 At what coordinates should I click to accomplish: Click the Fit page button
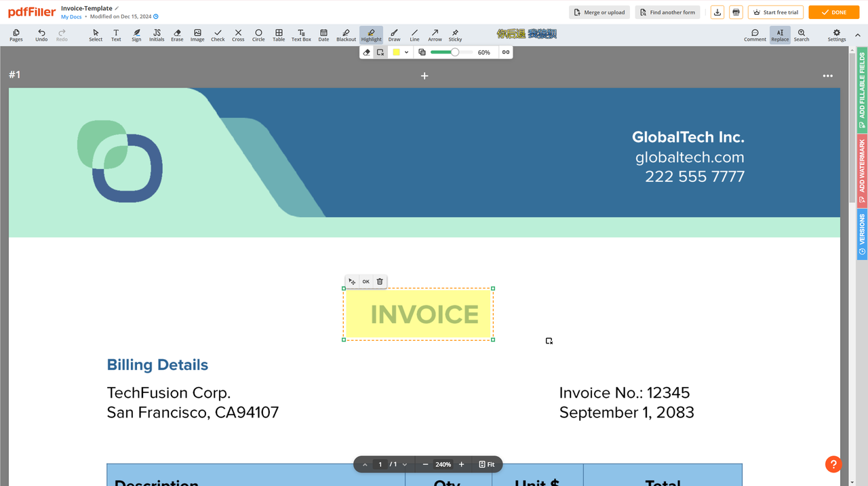[486, 465]
